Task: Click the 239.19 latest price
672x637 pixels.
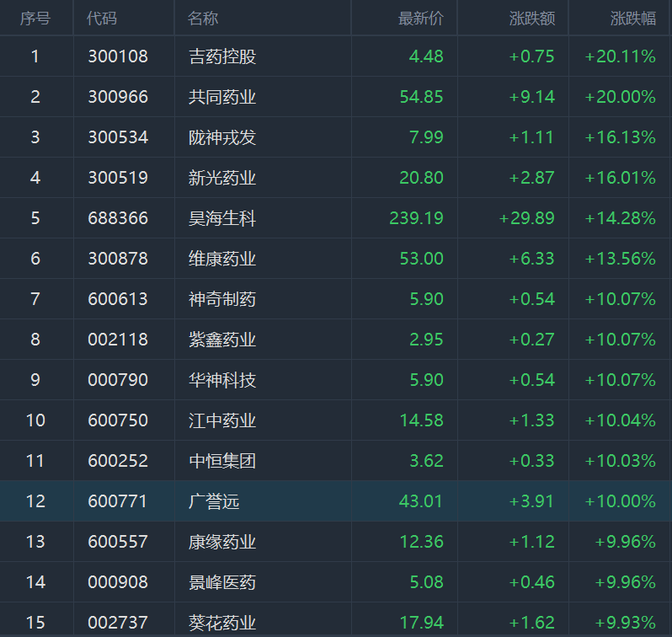Action: 416,218
